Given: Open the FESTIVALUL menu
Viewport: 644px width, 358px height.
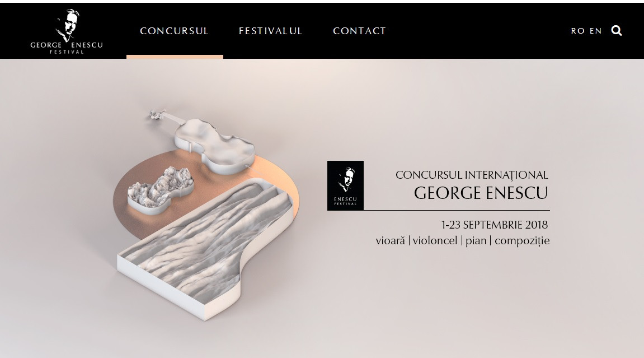Looking at the screenshot, I should [271, 31].
